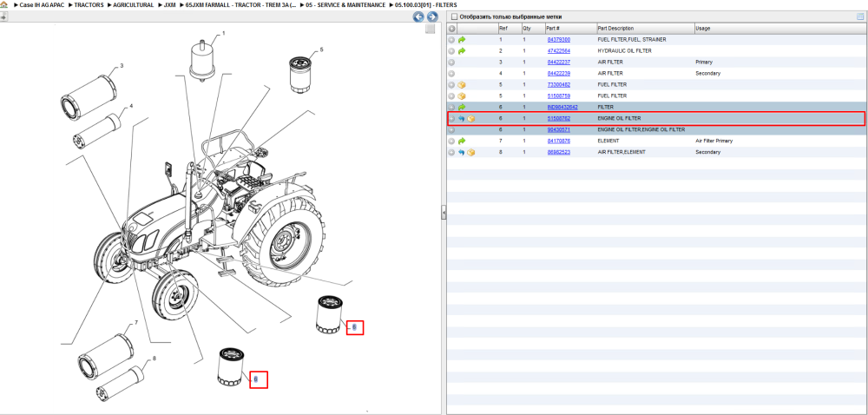Click the blue arrow icon on the 51508782 row
Screen dimensions: 868x415
[x=461, y=118]
